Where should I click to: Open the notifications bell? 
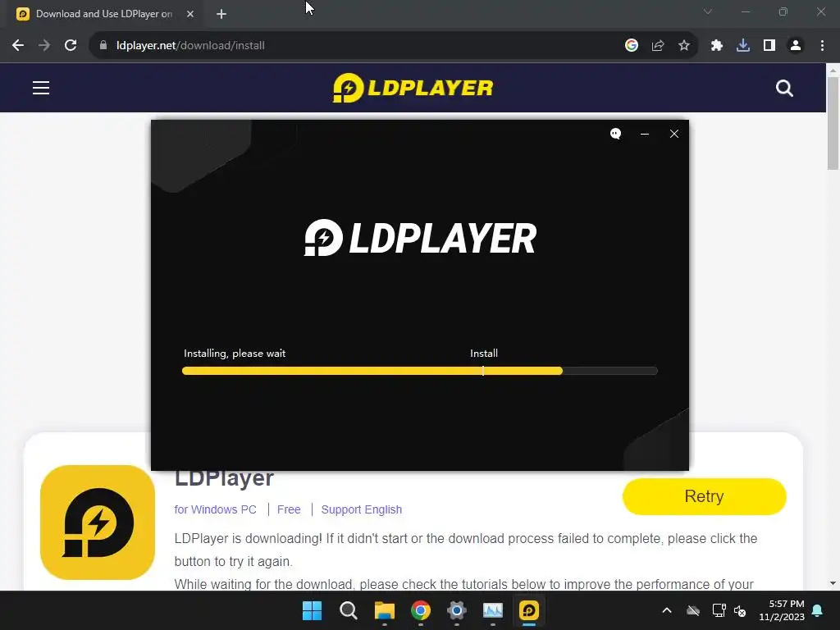pyautogui.click(x=818, y=610)
